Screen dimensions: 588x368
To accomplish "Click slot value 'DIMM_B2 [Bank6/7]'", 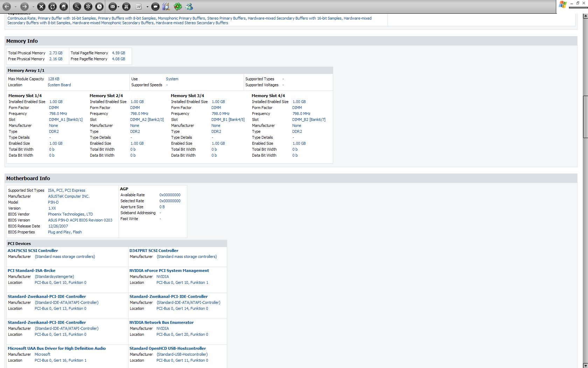I will coord(309,120).
